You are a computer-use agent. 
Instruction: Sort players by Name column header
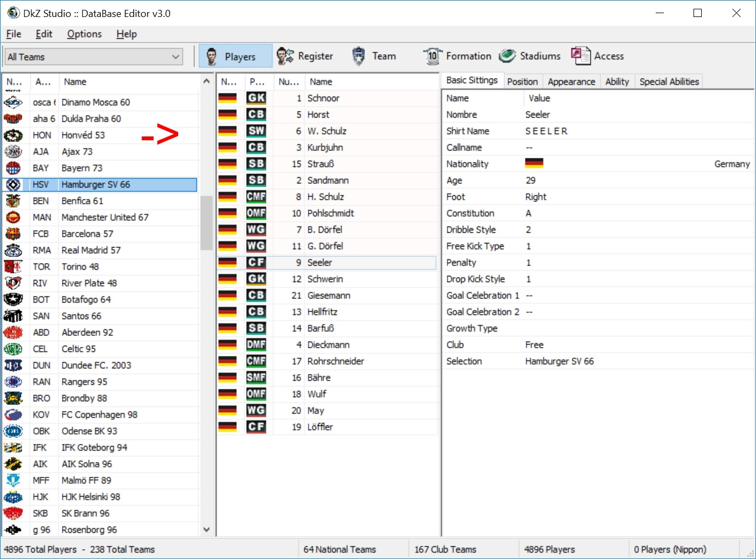pos(372,82)
